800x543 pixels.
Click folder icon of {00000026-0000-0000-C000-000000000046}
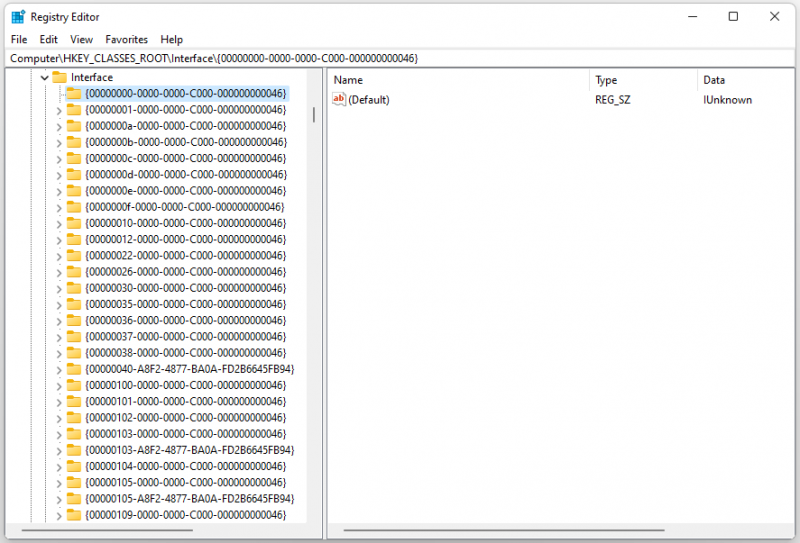tap(74, 272)
